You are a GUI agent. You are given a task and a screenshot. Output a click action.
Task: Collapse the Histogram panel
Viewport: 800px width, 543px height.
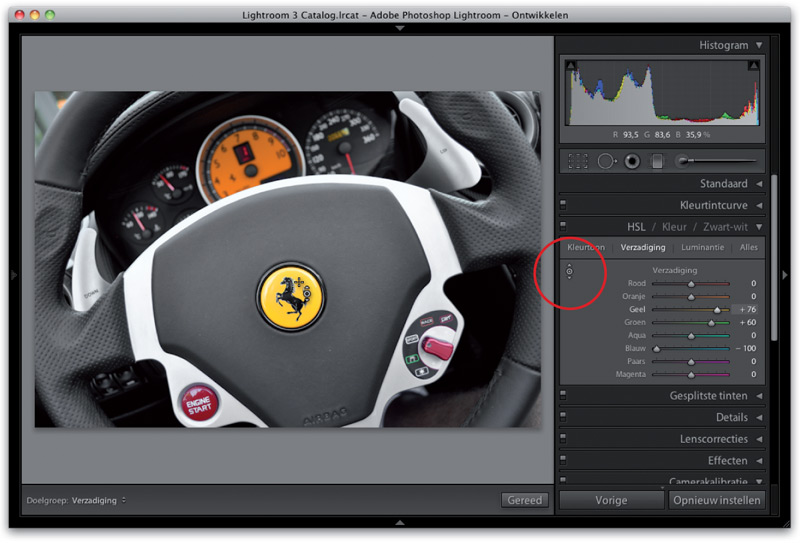pos(759,45)
